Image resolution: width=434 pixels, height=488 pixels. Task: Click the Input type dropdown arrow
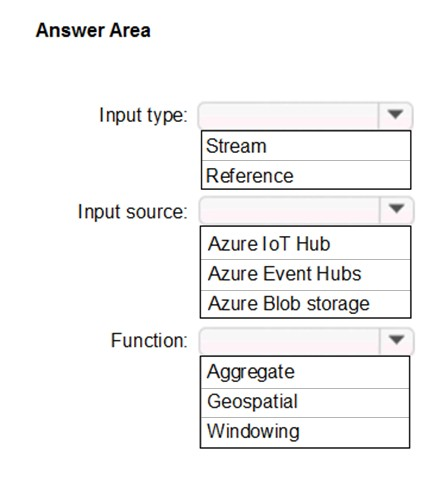(x=395, y=115)
